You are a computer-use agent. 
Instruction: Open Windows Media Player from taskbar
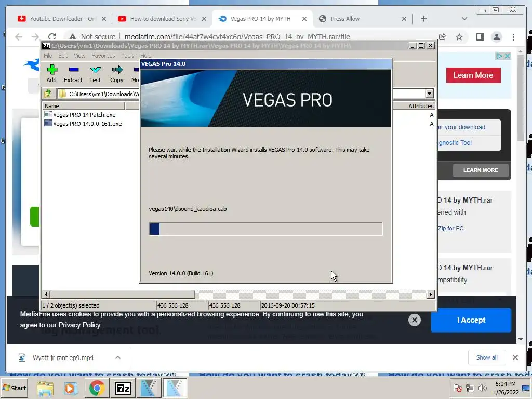[70, 389]
